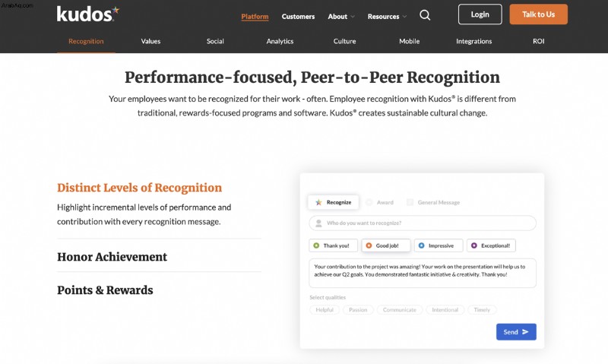608x364 pixels.
Task: Send the recognition with the blue Send button
Action: click(516, 332)
